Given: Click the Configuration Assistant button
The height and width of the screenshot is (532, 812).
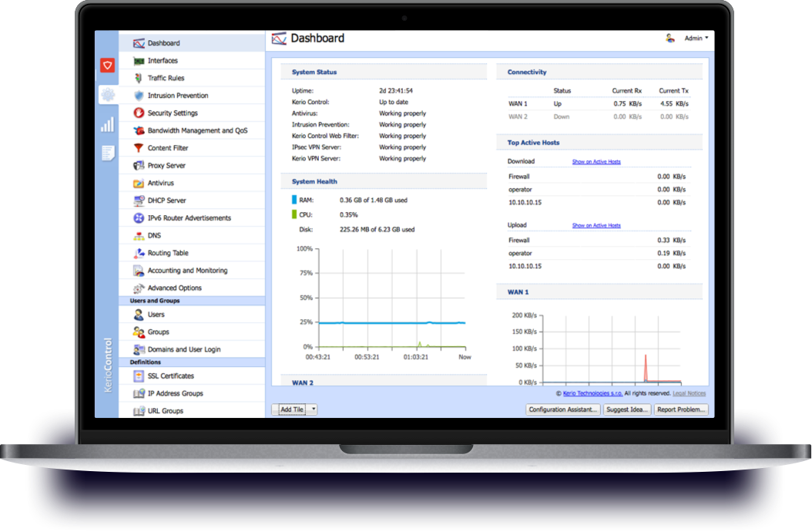Looking at the screenshot, I should click(563, 409).
